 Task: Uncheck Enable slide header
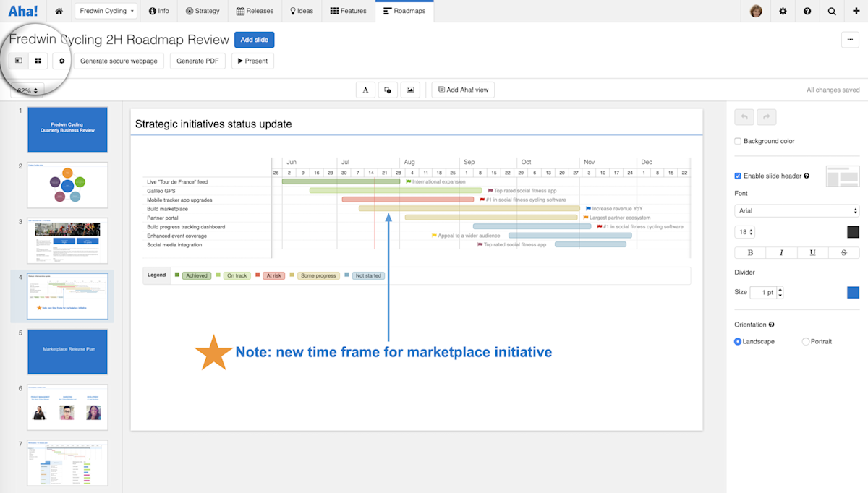click(x=738, y=176)
